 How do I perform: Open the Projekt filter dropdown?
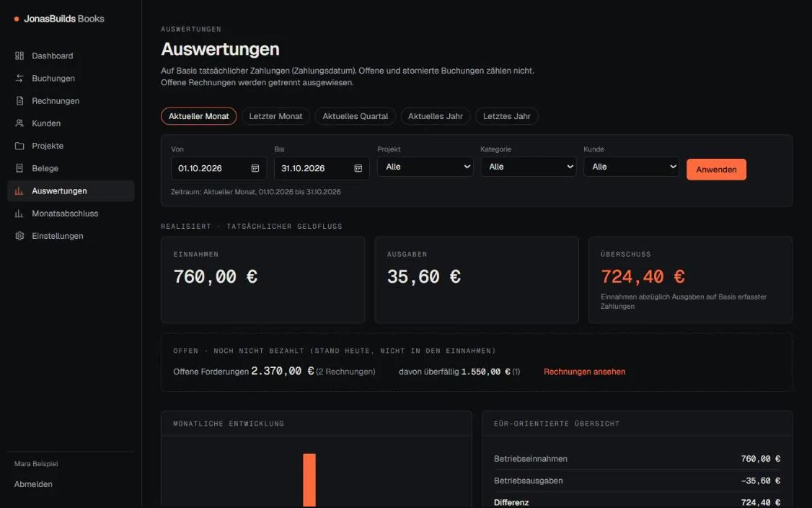425,167
